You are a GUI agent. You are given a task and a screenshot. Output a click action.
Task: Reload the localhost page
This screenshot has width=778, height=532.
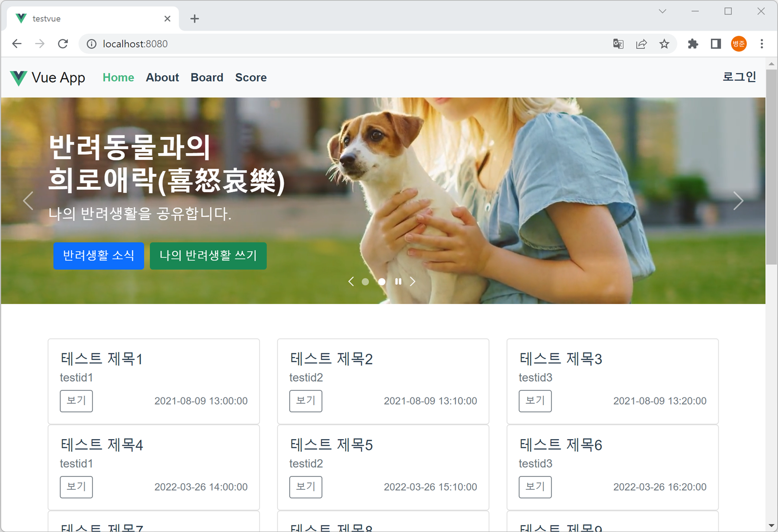coord(63,44)
